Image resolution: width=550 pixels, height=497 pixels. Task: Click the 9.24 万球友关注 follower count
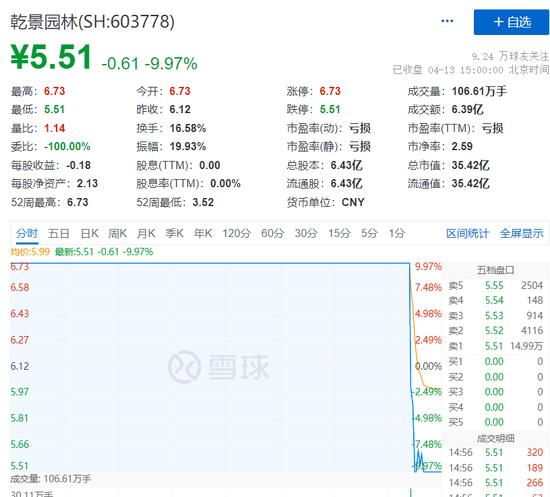pos(510,56)
